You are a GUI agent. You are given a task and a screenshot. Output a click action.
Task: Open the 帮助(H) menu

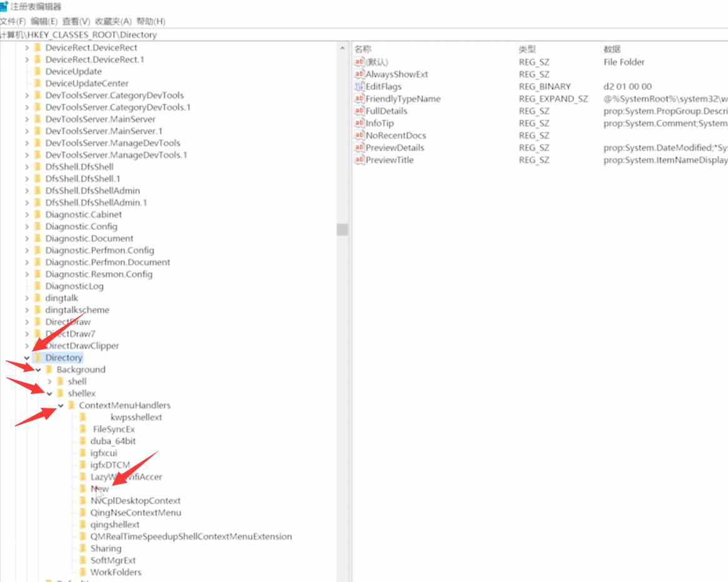pos(151,21)
